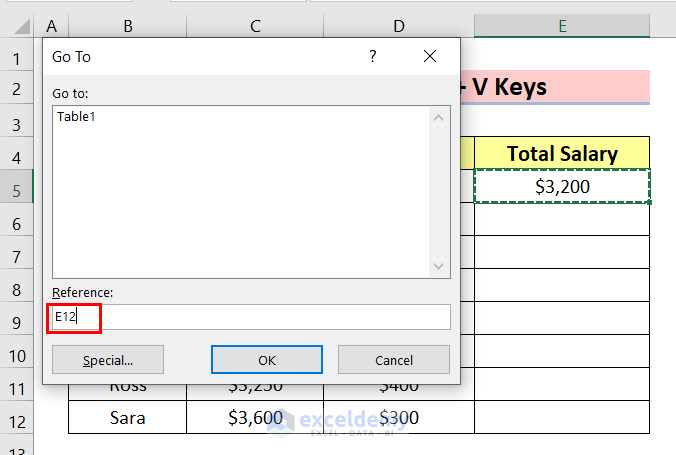Select column B header
The height and width of the screenshot is (455, 676).
tap(128, 26)
